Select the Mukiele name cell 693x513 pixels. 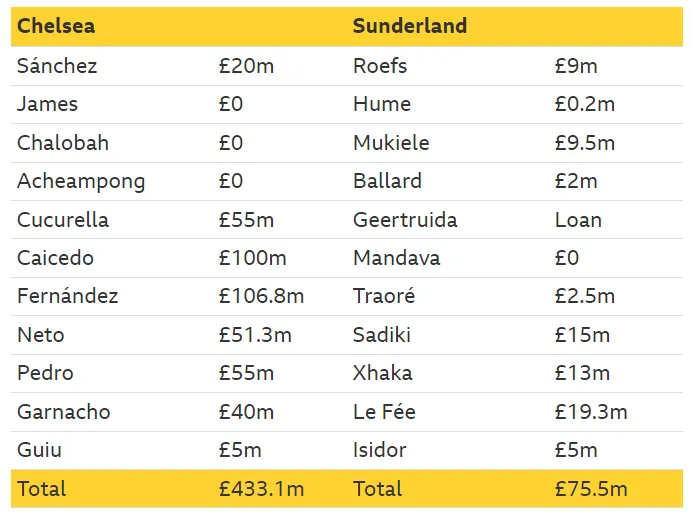(x=391, y=143)
